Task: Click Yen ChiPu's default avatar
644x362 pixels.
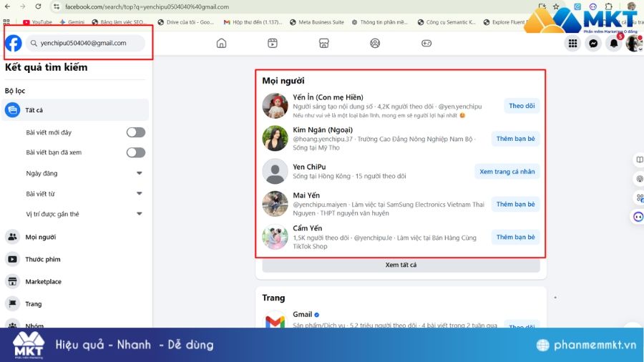Action: tap(275, 171)
